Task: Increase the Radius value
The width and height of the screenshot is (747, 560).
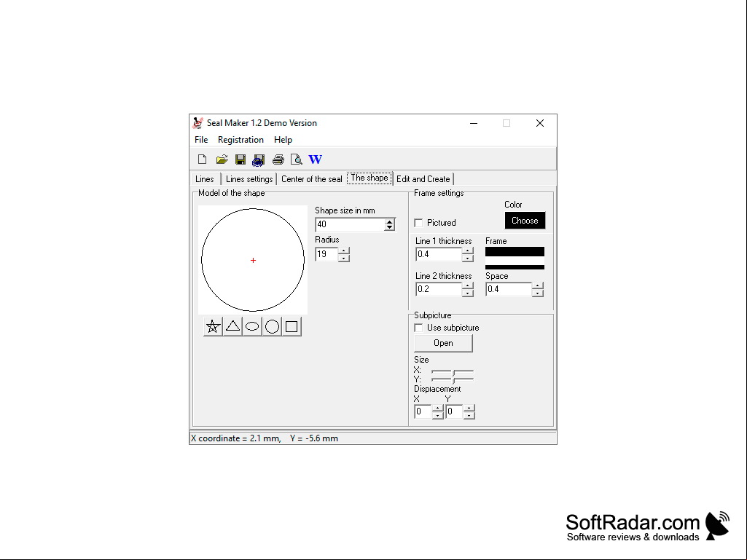Action: coord(343,251)
